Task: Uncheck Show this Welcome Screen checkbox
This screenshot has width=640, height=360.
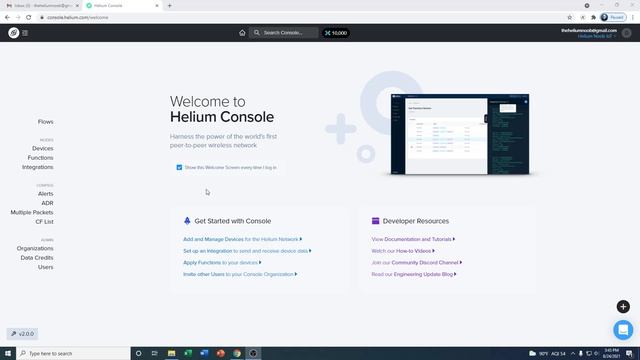Action: click(x=179, y=167)
